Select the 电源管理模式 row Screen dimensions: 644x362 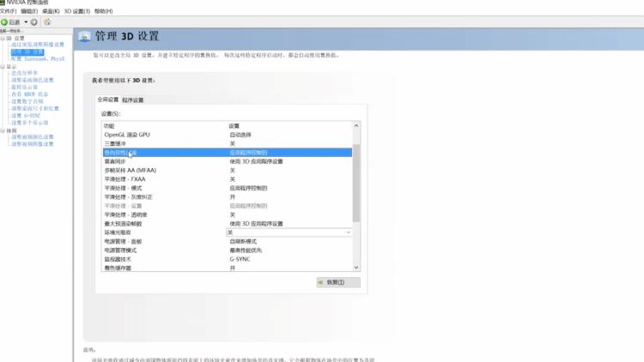228,250
